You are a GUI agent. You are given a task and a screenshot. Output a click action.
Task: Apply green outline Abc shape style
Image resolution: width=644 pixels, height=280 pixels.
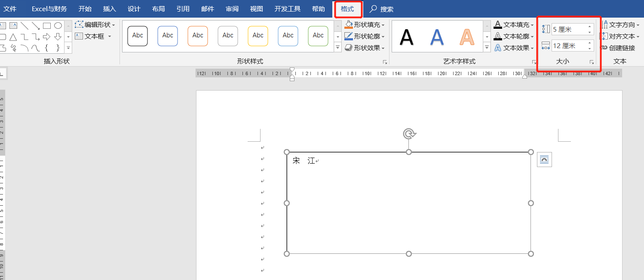(x=318, y=36)
